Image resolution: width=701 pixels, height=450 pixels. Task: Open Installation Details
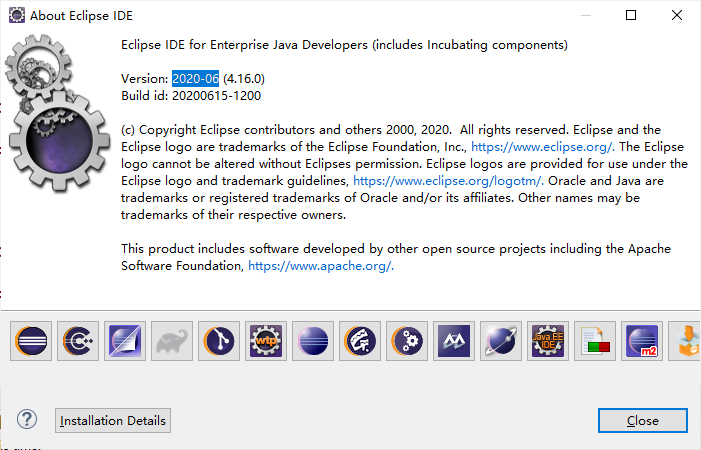(x=113, y=421)
